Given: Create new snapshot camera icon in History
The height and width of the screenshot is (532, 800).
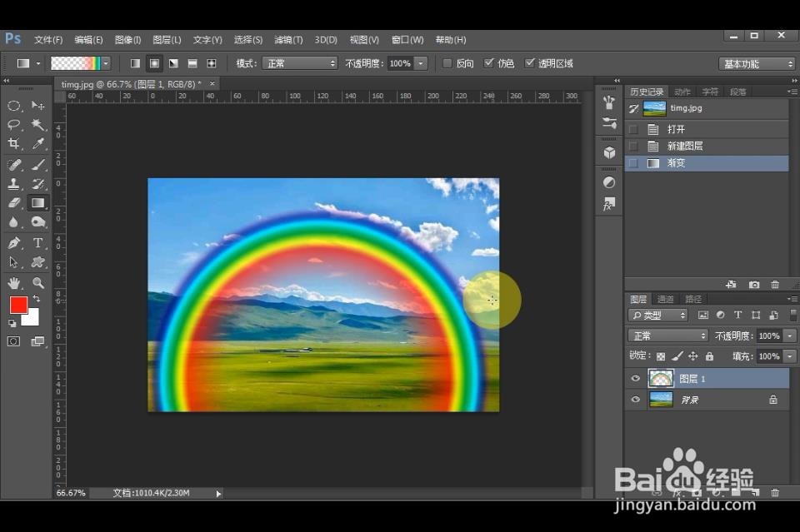Looking at the screenshot, I should (754, 285).
